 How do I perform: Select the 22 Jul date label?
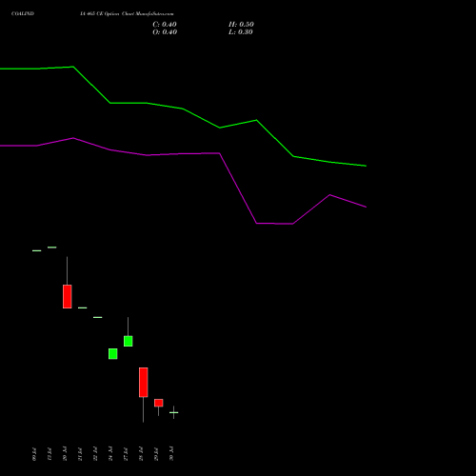pyautogui.click(x=95, y=454)
